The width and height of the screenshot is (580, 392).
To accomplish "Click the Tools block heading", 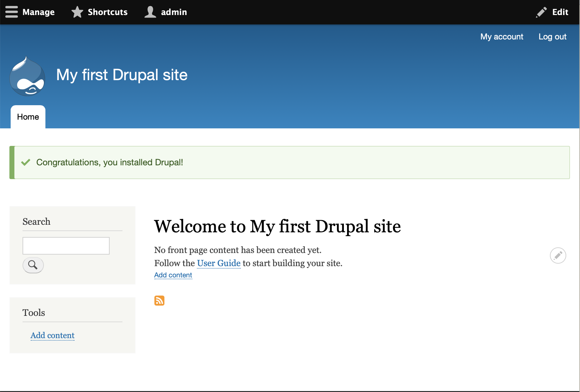I will coord(34,313).
